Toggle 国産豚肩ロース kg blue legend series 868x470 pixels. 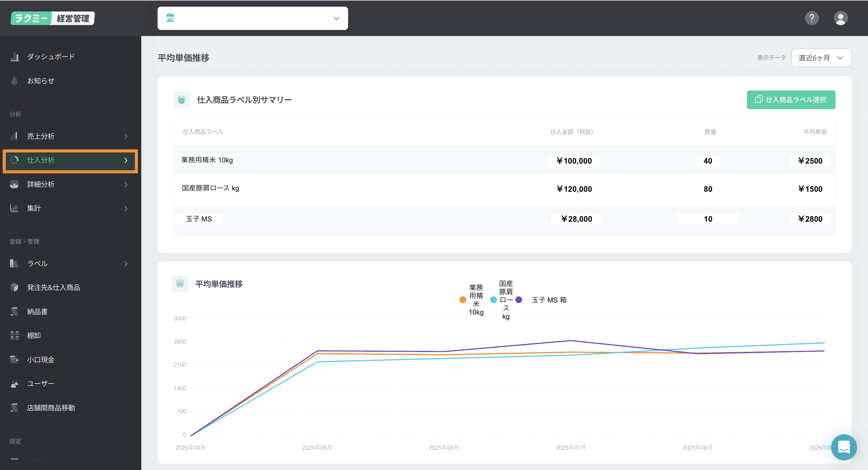(494, 300)
